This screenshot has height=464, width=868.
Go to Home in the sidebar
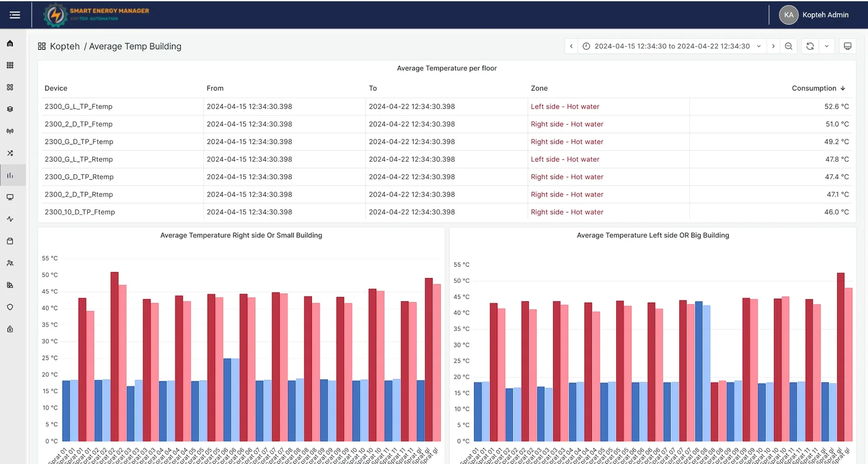[10, 43]
